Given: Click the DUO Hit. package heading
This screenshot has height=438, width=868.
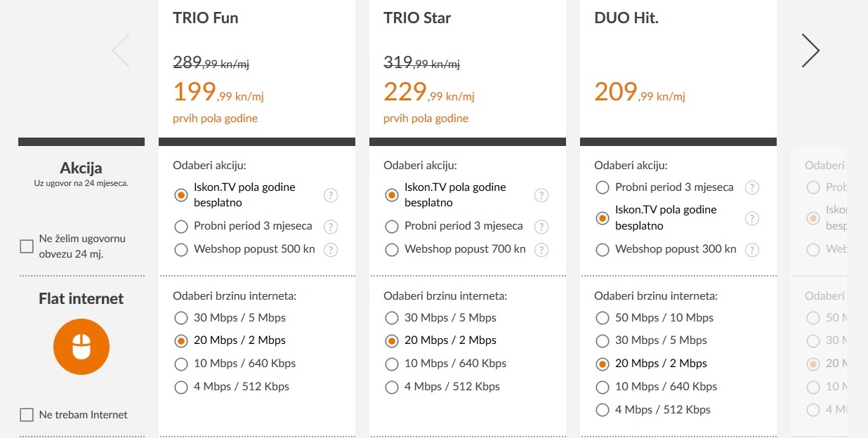Looking at the screenshot, I should [x=626, y=18].
